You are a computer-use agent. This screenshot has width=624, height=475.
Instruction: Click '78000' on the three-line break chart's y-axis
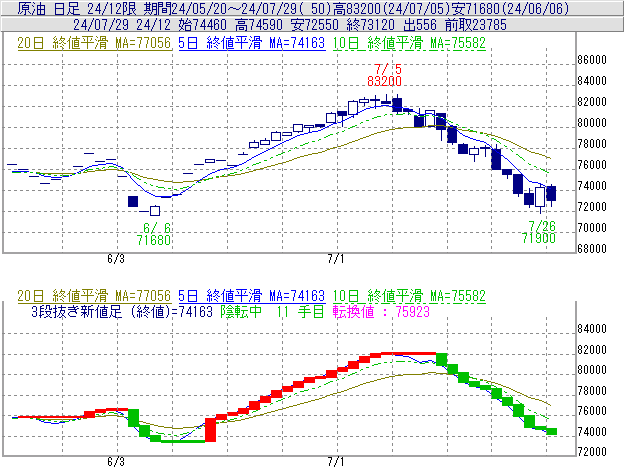coord(592,390)
